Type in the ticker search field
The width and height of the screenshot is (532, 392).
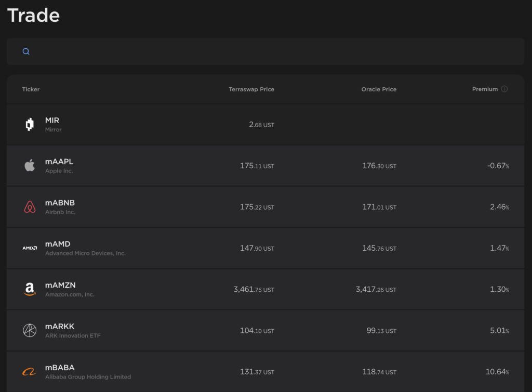pos(270,51)
